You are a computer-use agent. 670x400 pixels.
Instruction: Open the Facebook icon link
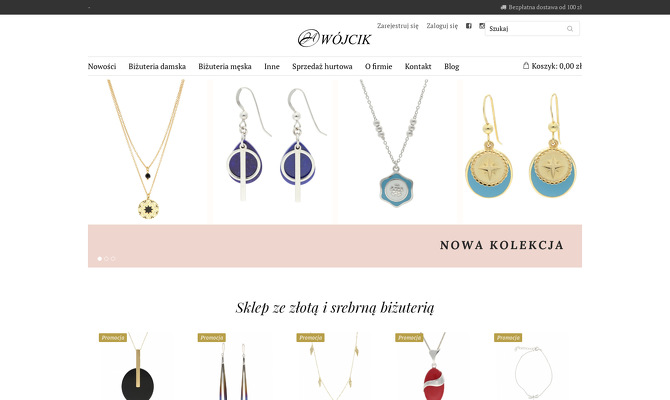coord(469,26)
